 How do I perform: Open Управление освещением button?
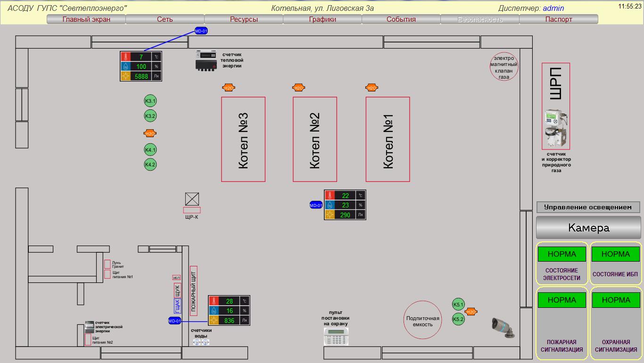point(588,207)
